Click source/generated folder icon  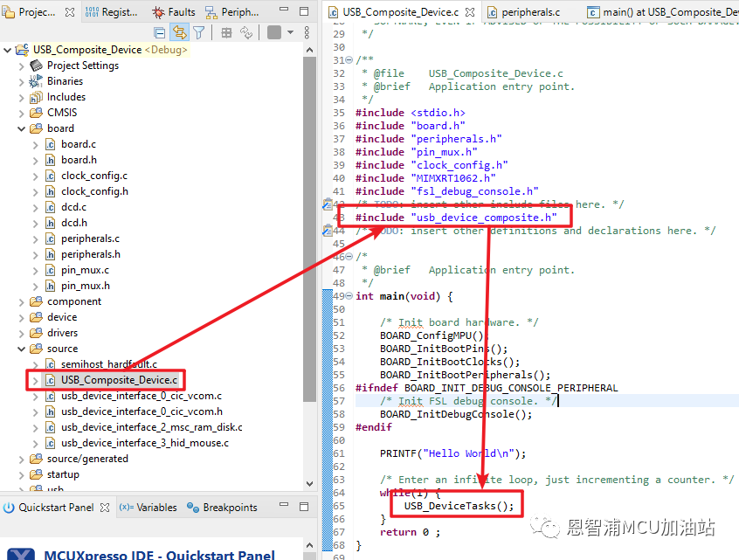pos(36,459)
